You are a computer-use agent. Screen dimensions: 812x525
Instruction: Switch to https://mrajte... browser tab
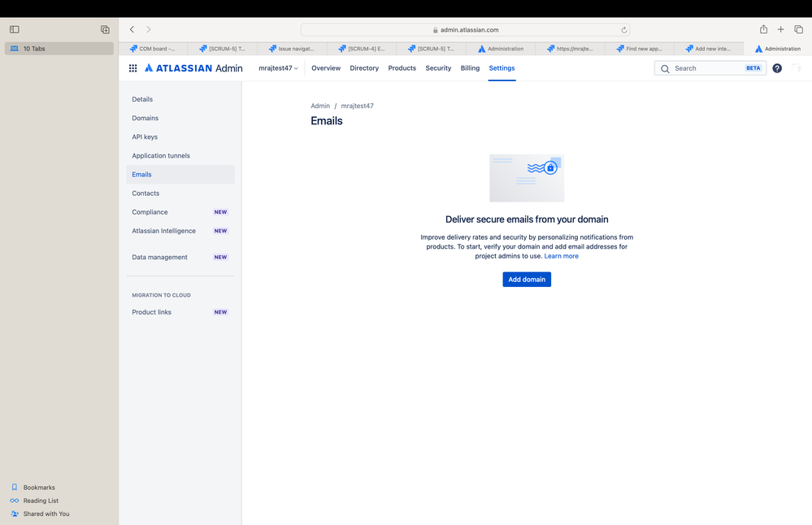570,49
